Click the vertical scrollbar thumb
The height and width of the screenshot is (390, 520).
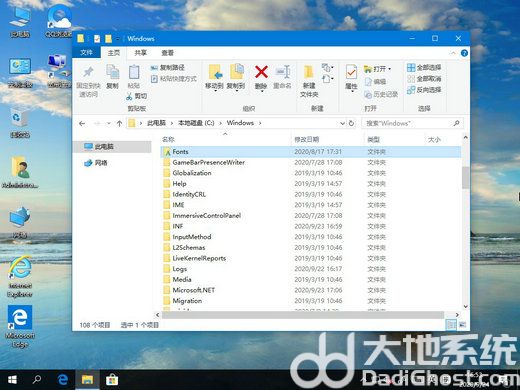click(x=465, y=177)
